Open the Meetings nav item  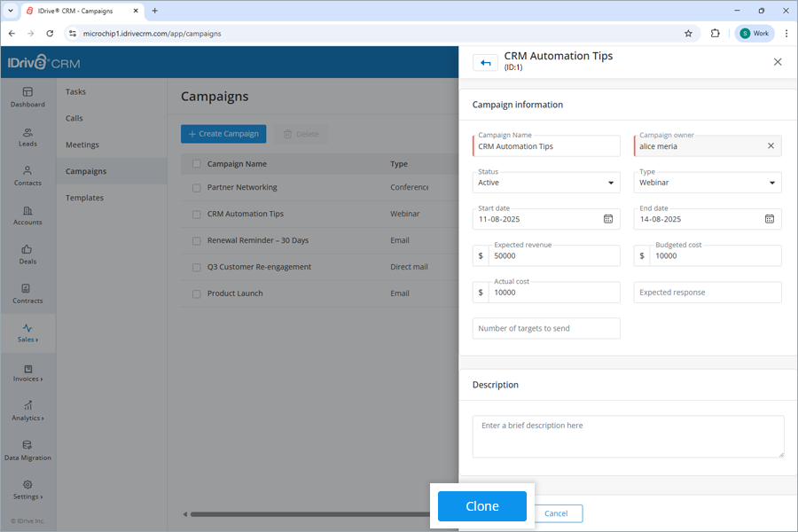[x=82, y=145]
